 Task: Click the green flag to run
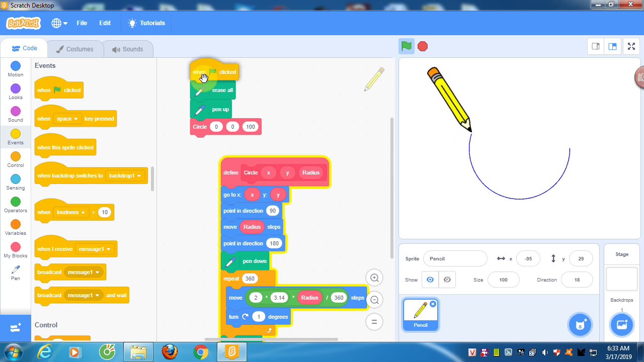click(x=407, y=46)
